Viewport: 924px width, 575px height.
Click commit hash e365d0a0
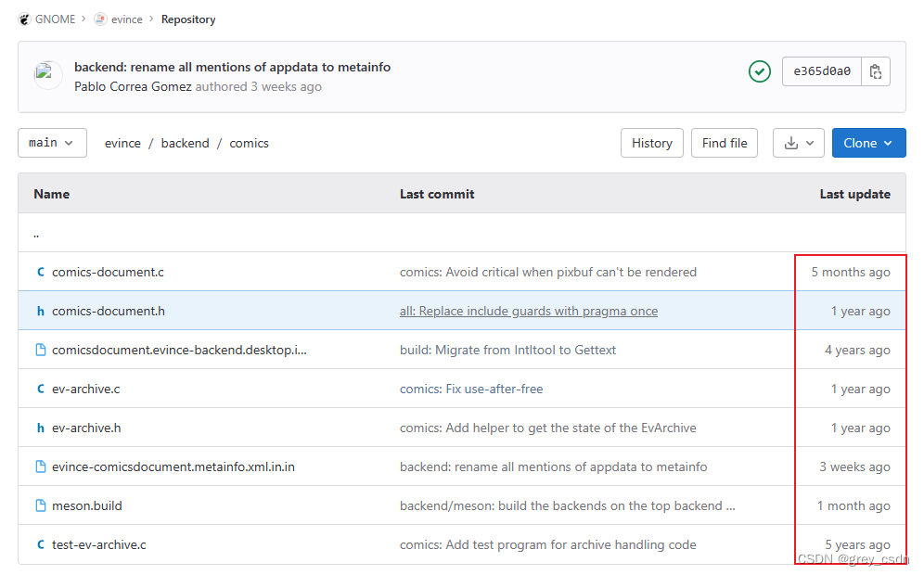coord(822,71)
